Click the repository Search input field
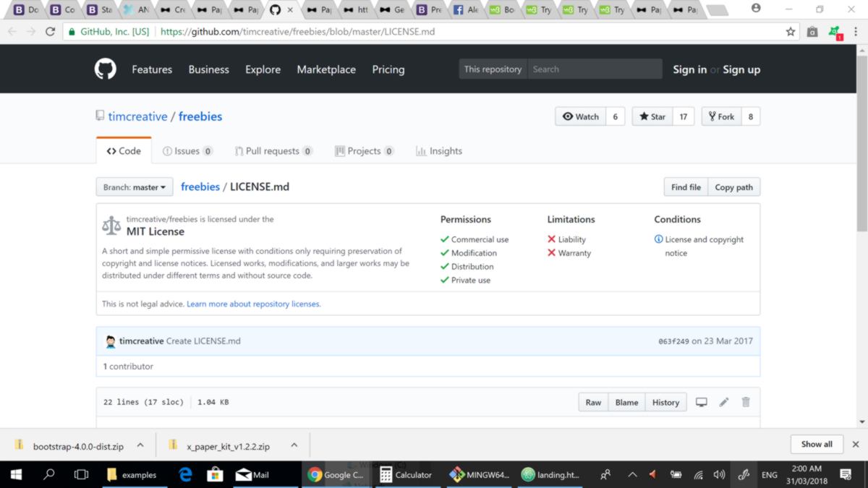Image resolution: width=868 pixels, height=488 pixels. click(595, 69)
